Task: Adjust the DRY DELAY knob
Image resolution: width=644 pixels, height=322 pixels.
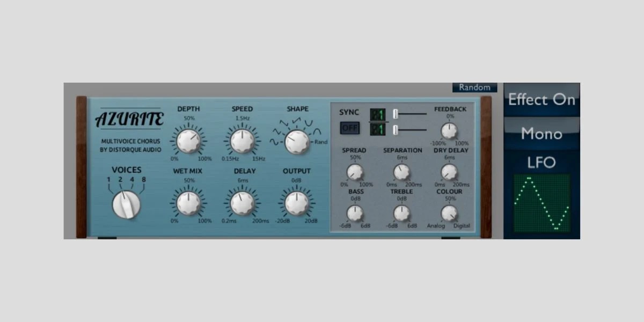Action: coord(450,172)
